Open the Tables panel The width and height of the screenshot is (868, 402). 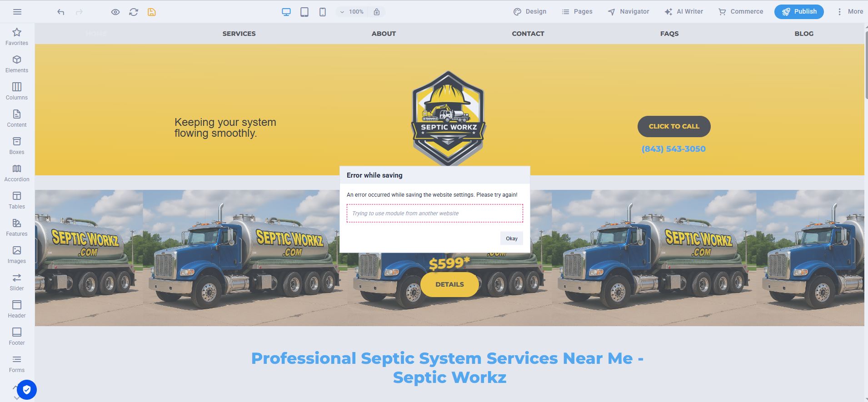pos(17,200)
